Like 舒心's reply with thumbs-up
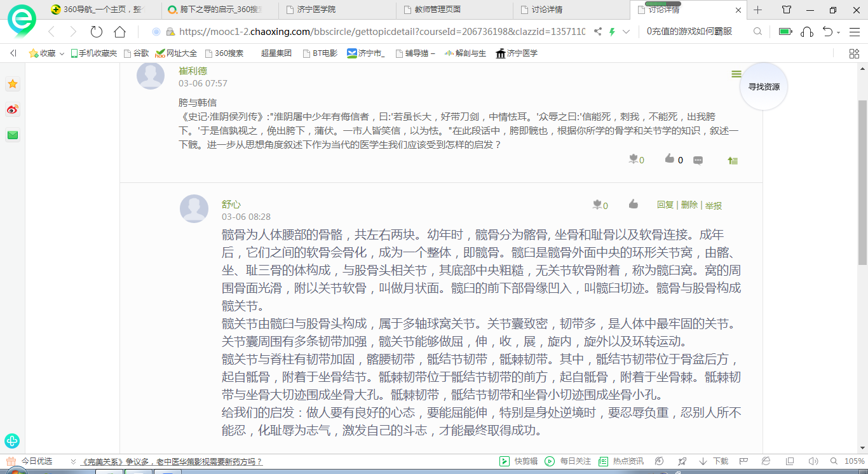The image size is (868, 474). tap(633, 205)
